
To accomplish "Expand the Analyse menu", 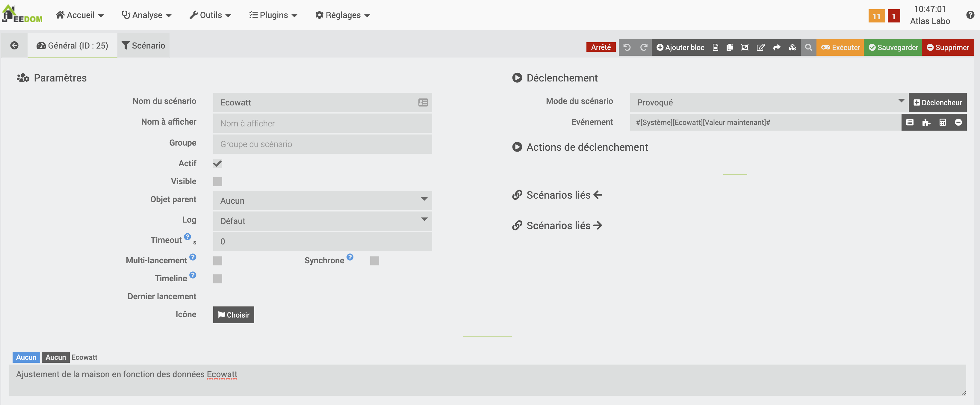I will 146,15.
